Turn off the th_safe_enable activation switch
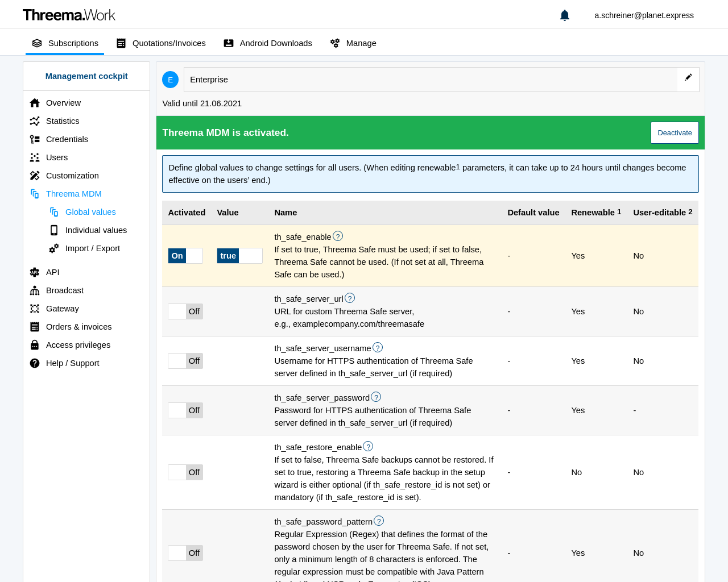This screenshot has height=582, width=728. click(x=185, y=256)
